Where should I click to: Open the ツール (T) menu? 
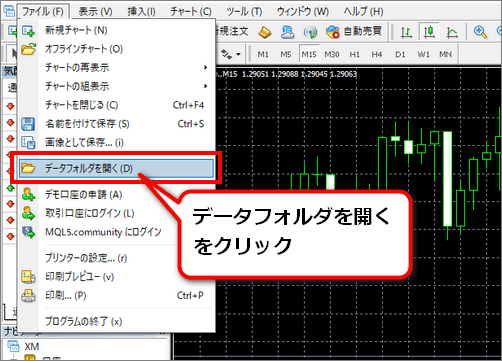[244, 12]
